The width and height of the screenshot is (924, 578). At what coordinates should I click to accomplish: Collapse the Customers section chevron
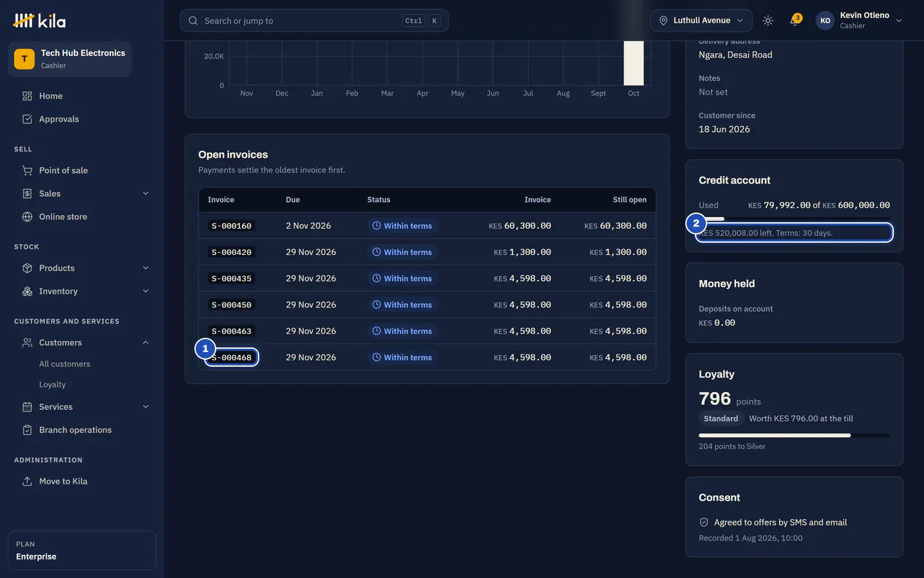point(146,342)
